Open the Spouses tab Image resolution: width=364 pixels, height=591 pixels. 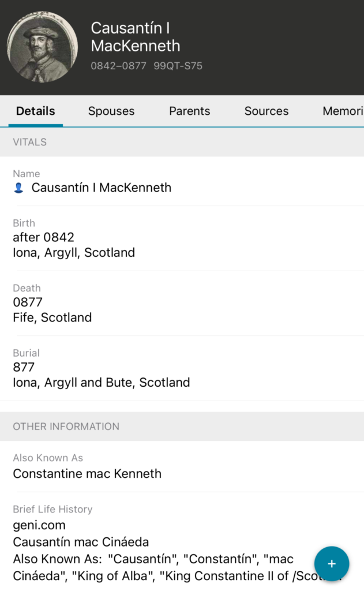[111, 111]
